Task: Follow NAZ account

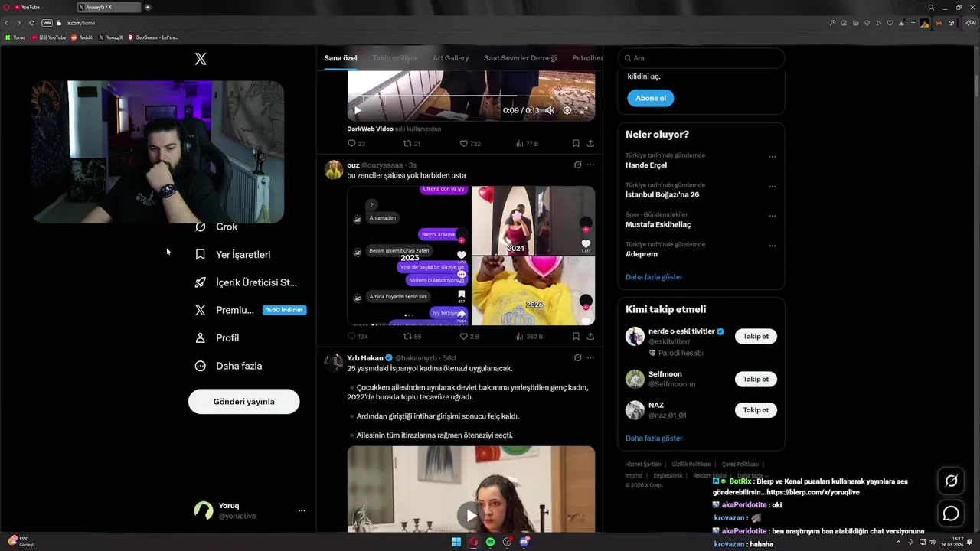Action: click(756, 410)
